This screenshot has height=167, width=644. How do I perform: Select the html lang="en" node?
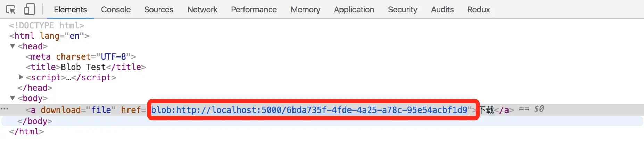pos(49,36)
